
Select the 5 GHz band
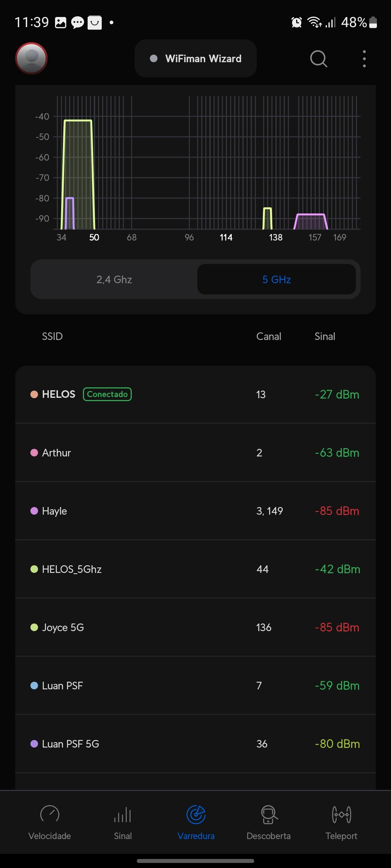(277, 280)
